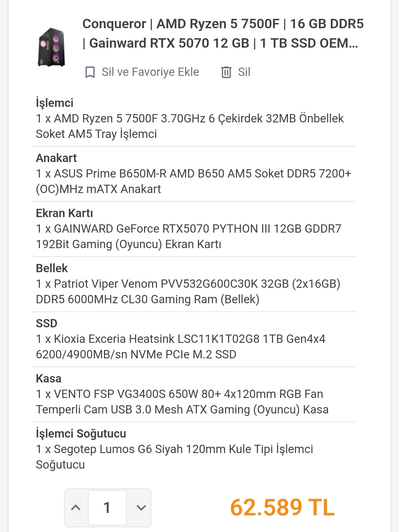Viewport: 399px width, 532px height.
Task: Click the quantity input field showing 1
Action: (107, 508)
